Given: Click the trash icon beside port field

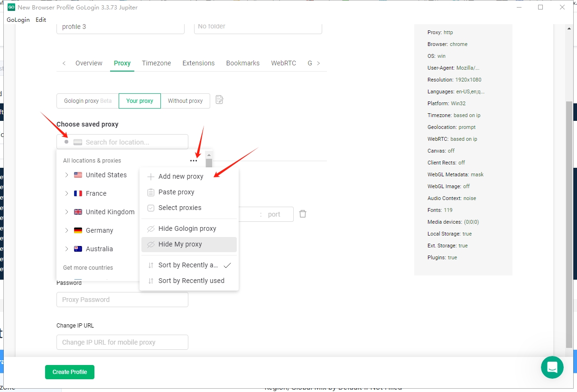Looking at the screenshot, I should 303,214.
